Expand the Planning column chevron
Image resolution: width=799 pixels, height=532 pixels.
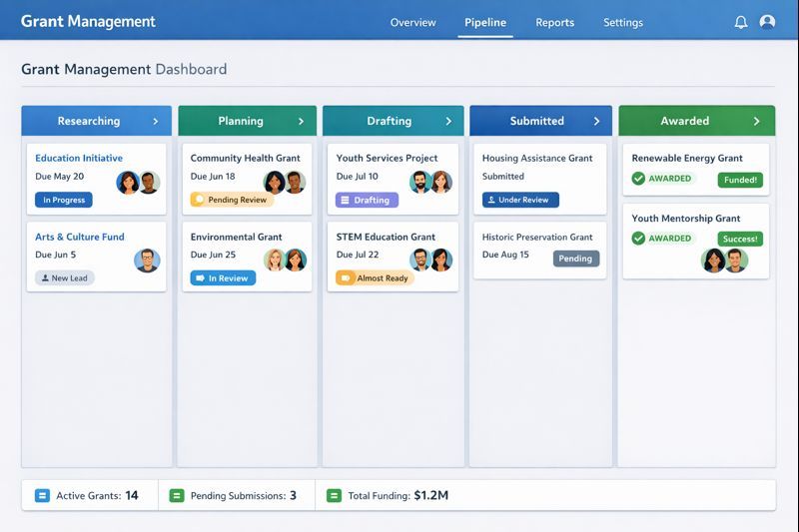(x=302, y=121)
